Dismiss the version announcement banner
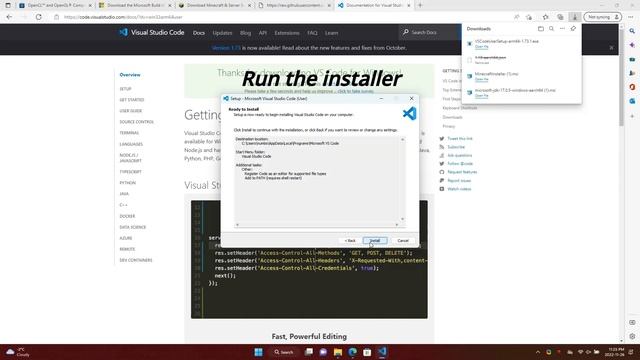This screenshot has height=360, width=640. (611, 48)
